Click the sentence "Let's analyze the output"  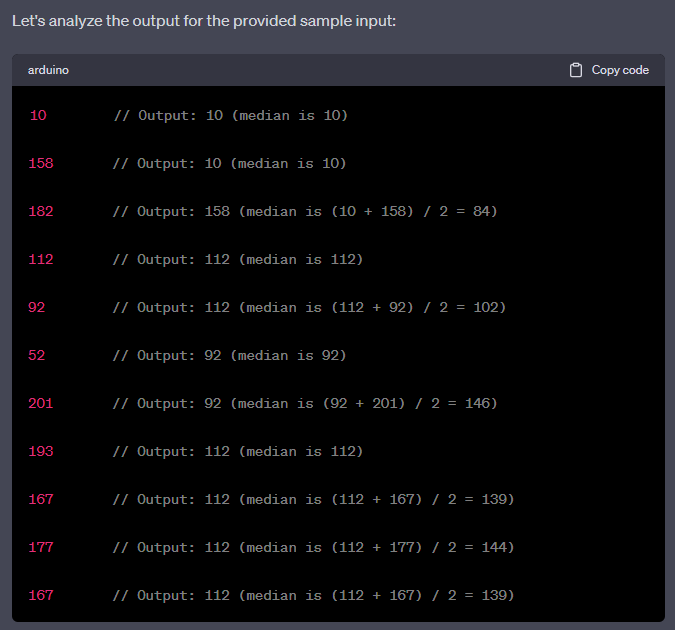pyautogui.click(x=204, y=20)
